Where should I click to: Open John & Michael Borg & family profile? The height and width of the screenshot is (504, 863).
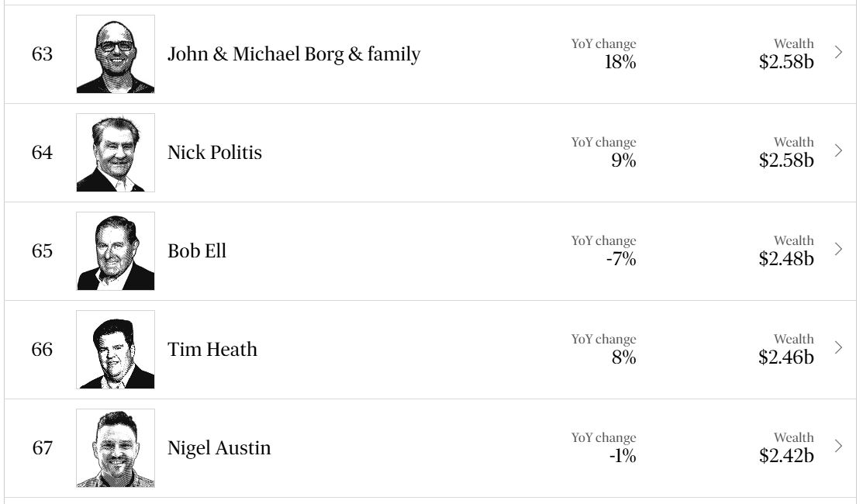point(294,54)
